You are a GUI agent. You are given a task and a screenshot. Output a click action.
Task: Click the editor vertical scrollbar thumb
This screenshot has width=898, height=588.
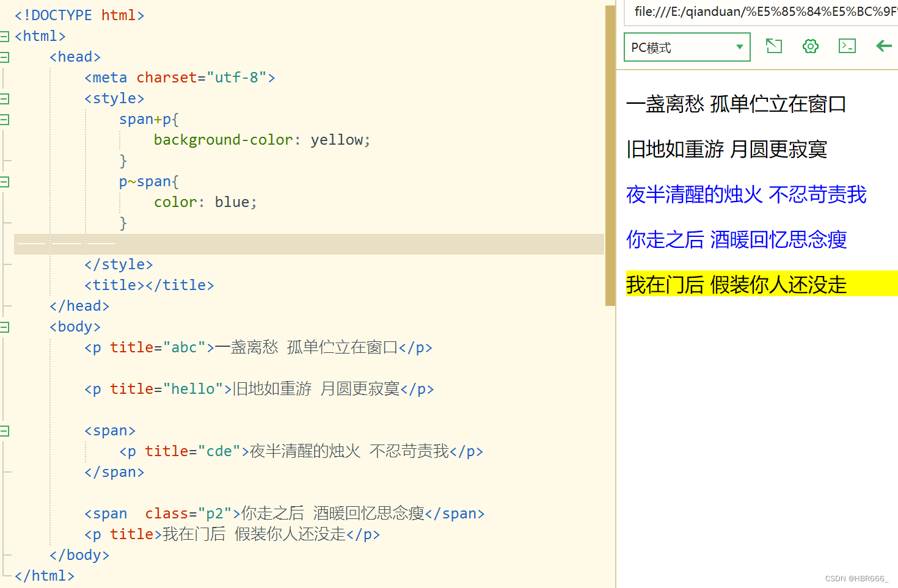tap(610, 156)
